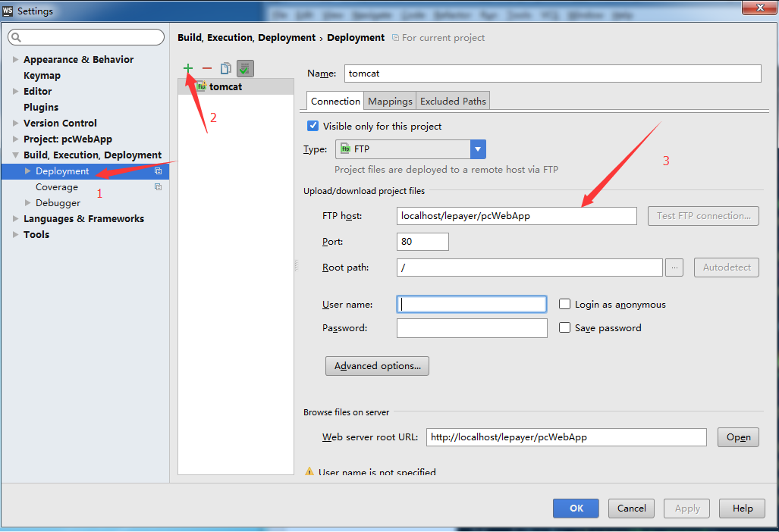Select Plugins in settings tree
This screenshot has width=779, height=532.
(41, 107)
